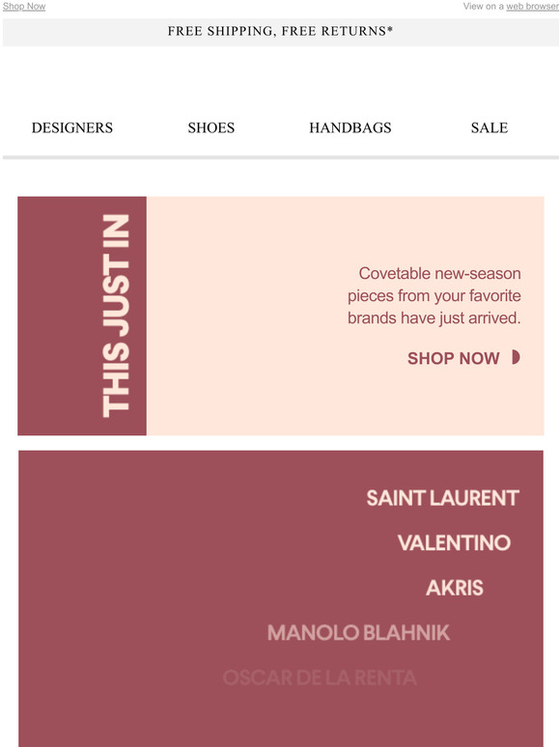Choose MANOLO BLAHNIK from the brand list
Screen dimensions: 560x747
(x=358, y=633)
